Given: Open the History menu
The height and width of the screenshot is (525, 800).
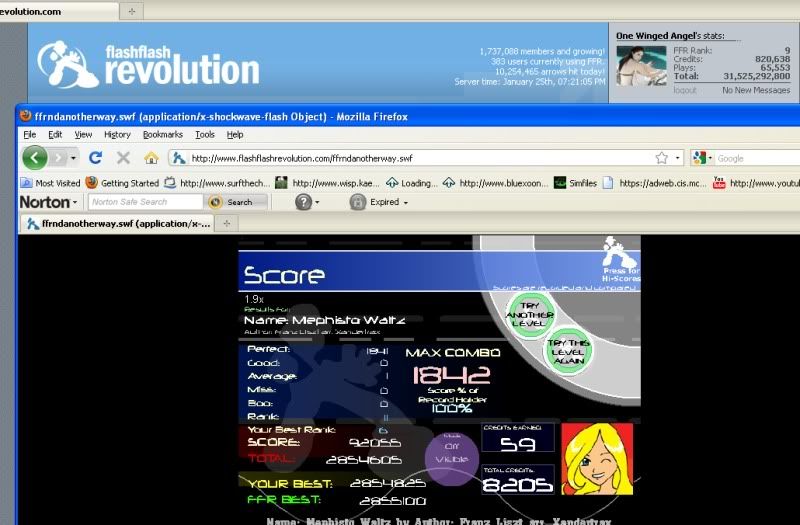Looking at the screenshot, I should pos(117,134).
